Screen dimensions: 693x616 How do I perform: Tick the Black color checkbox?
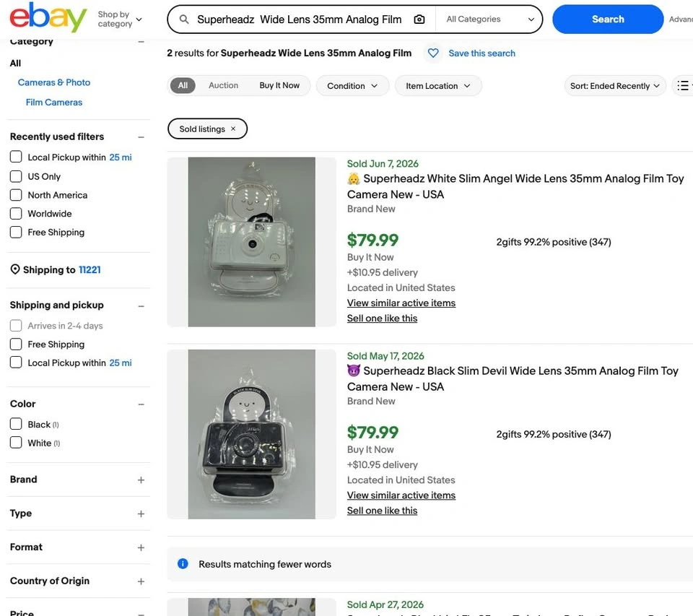(x=16, y=424)
